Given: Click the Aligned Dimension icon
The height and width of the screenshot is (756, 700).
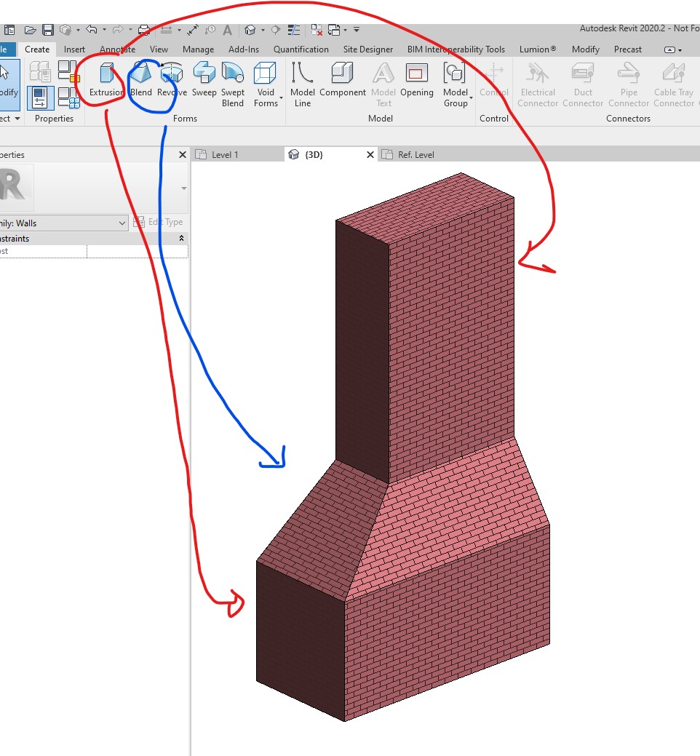Looking at the screenshot, I should 192,30.
